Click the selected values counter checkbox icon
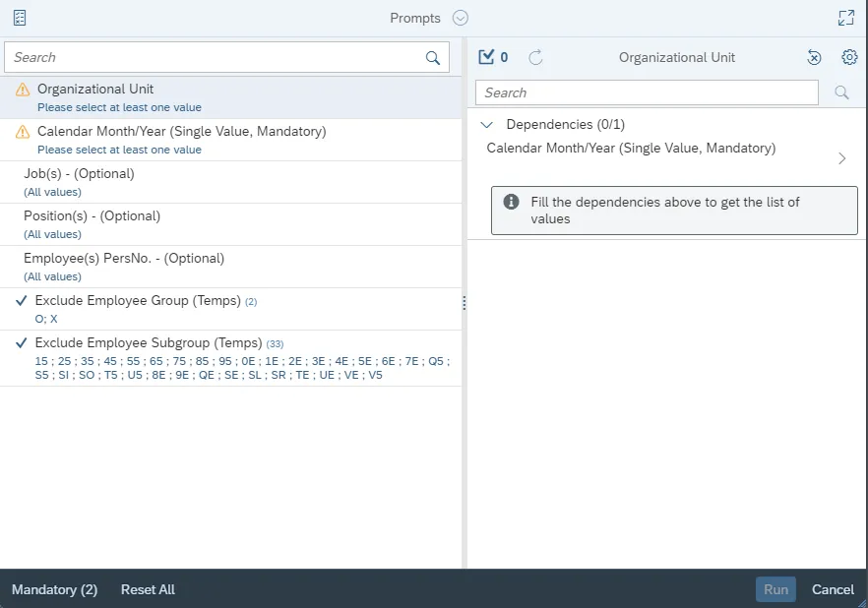The image size is (868, 608). point(486,57)
